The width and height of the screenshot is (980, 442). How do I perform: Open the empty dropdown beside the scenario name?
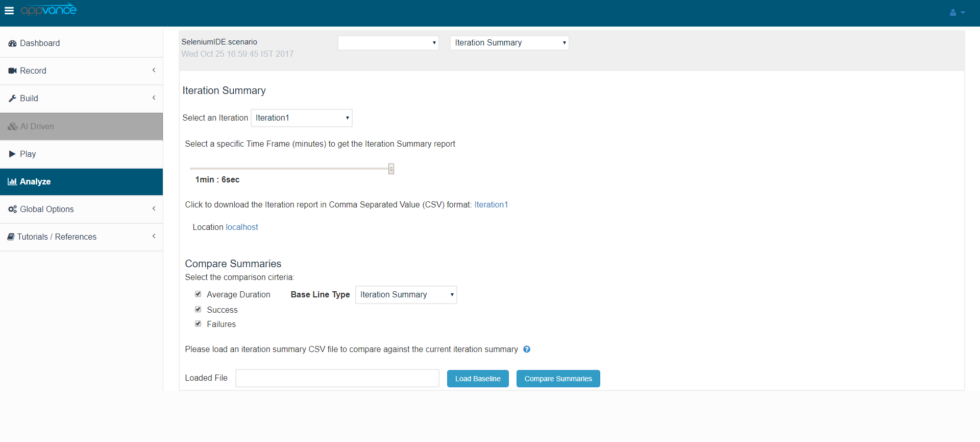point(388,43)
